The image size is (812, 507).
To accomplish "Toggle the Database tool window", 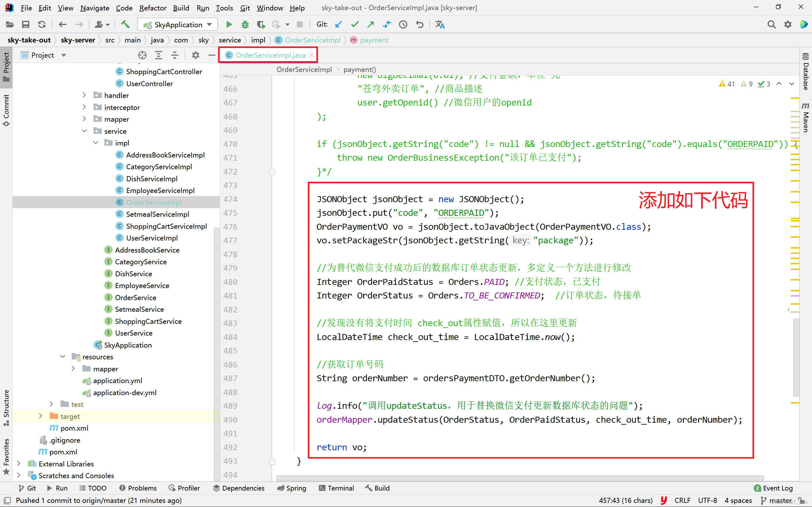I will click(x=806, y=71).
